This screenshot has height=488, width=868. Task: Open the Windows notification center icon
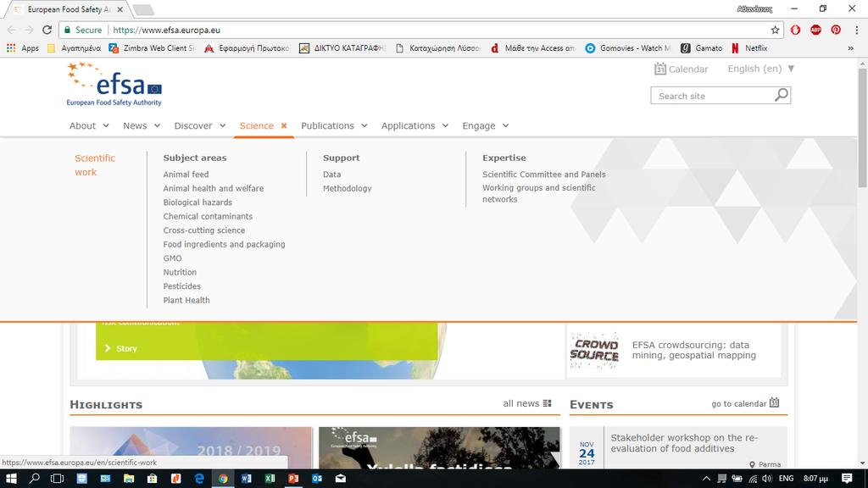(x=847, y=479)
